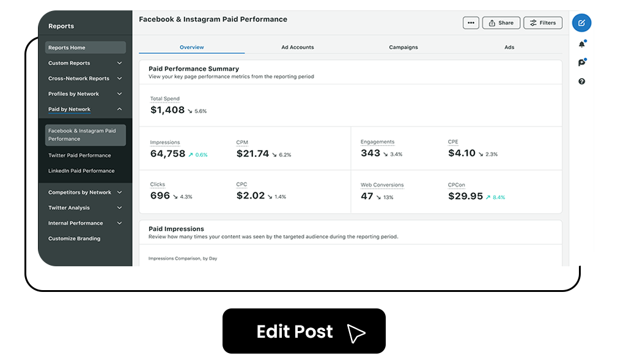Open Twitter Paid Performance report
Viewport: 626px width, 364px height.
point(79,156)
